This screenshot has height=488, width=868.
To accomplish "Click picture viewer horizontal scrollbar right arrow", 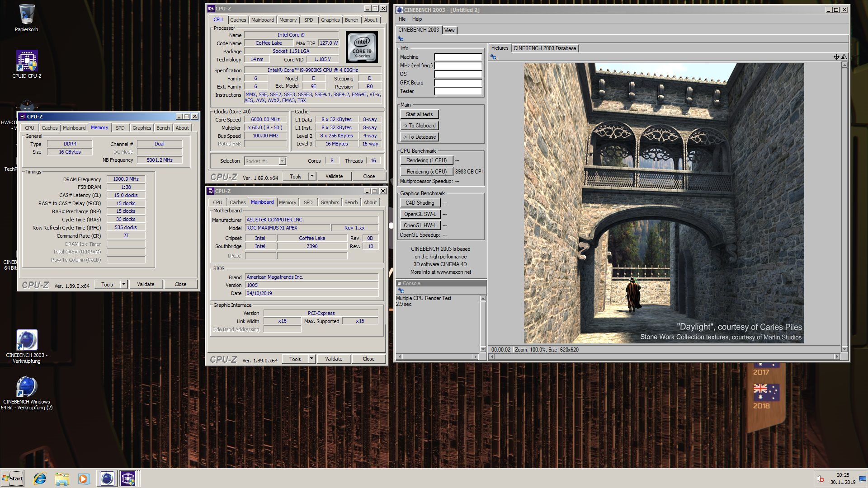I will click(x=837, y=357).
